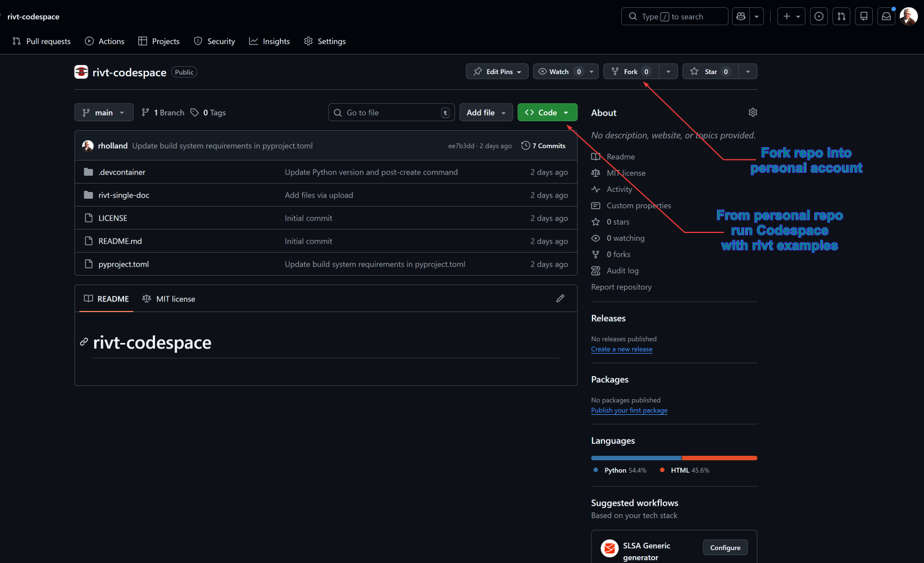Open pull requests icon in top-right header
Image resolution: width=924 pixels, height=563 pixels.
841,17
